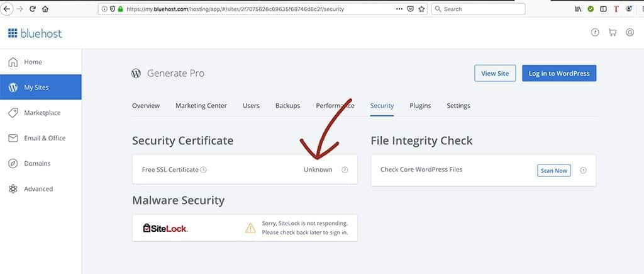The height and width of the screenshot is (274, 644).
Task: Click the help icon beside Unknown status
Action: pyautogui.click(x=345, y=170)
